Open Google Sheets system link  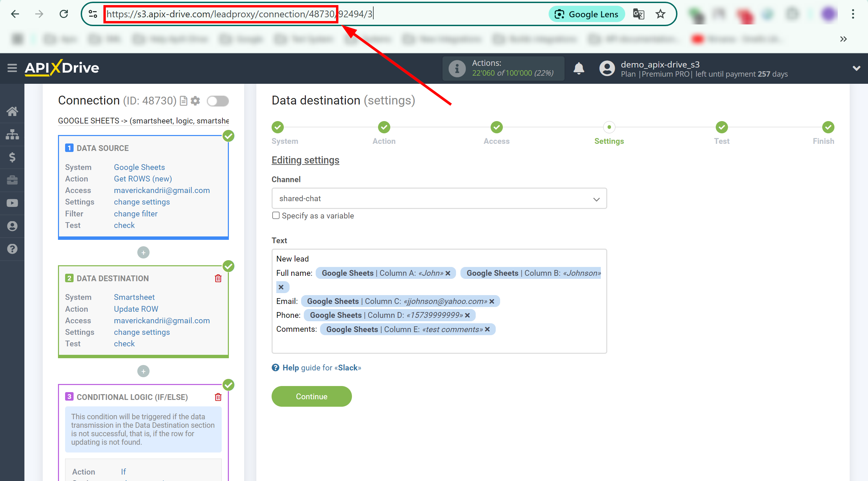139,167
